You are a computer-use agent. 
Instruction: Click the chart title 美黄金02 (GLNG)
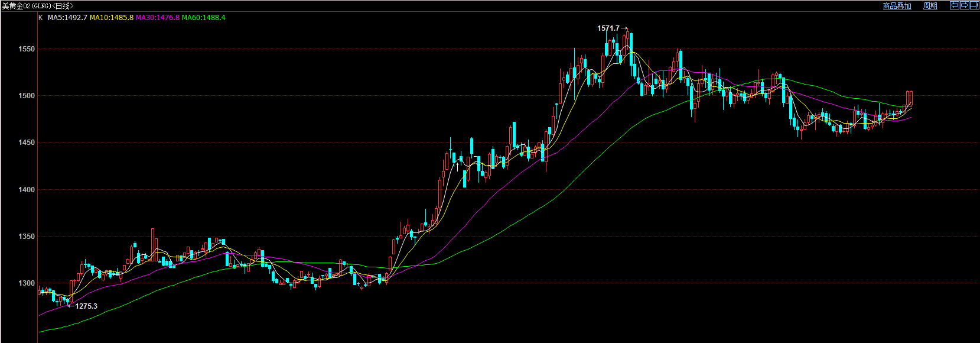point(27,6)
